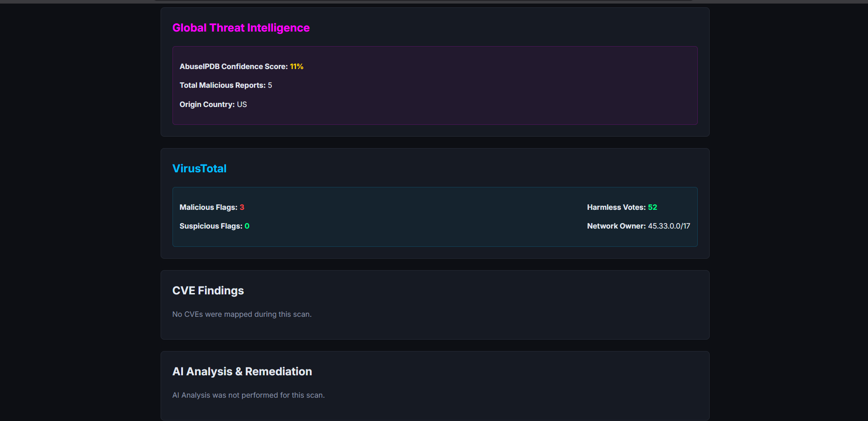This screenshot has height=421, width=868.
Task: Click the AbuseIPDB Confidence Score label
Action: coord(234,67)
